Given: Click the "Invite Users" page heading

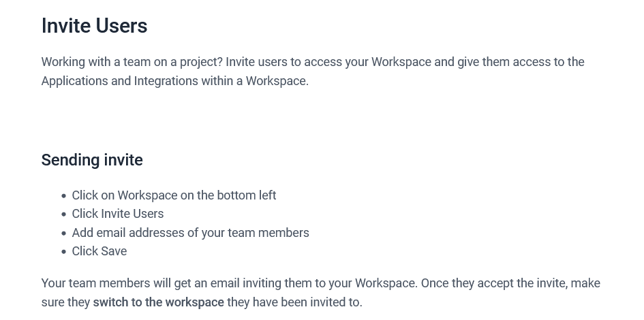Looking at the screenshot, I should pyautogui.click(x=94, y=26).
